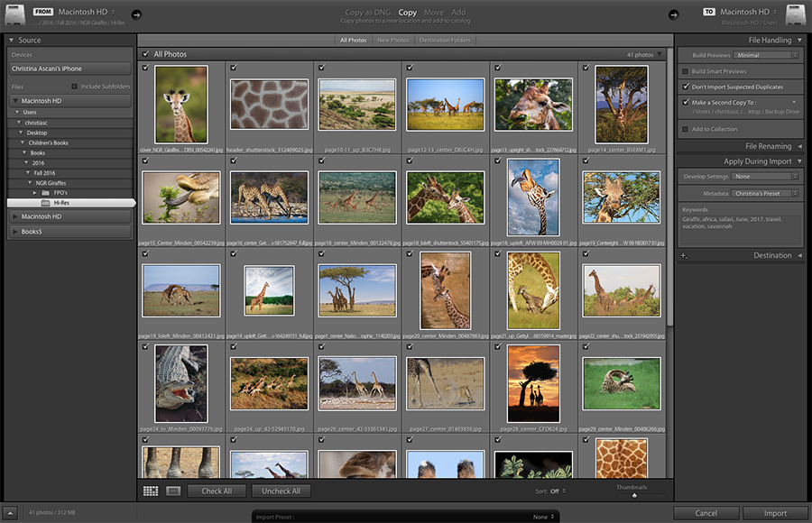Viewport: 812px width, 523px height.
Task: Uncheck Don't Import Suspected Duplicates
Action: [x=686, y=87]
